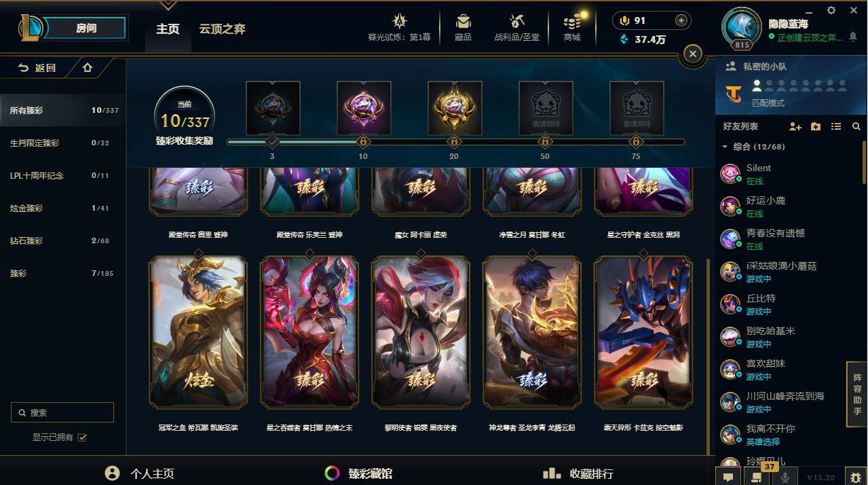Click the 搜索 search input field
868x485 pixels.
(62, 412)
